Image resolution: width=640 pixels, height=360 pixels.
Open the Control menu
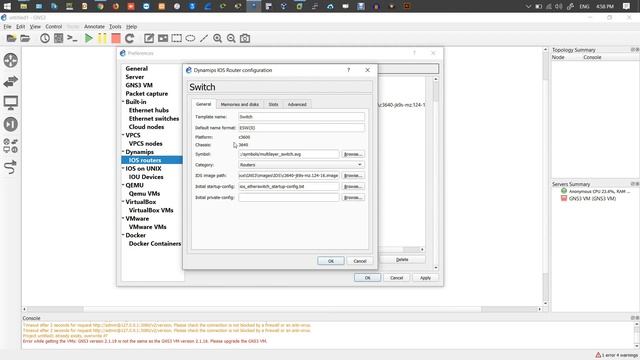[x=53, y=27]
